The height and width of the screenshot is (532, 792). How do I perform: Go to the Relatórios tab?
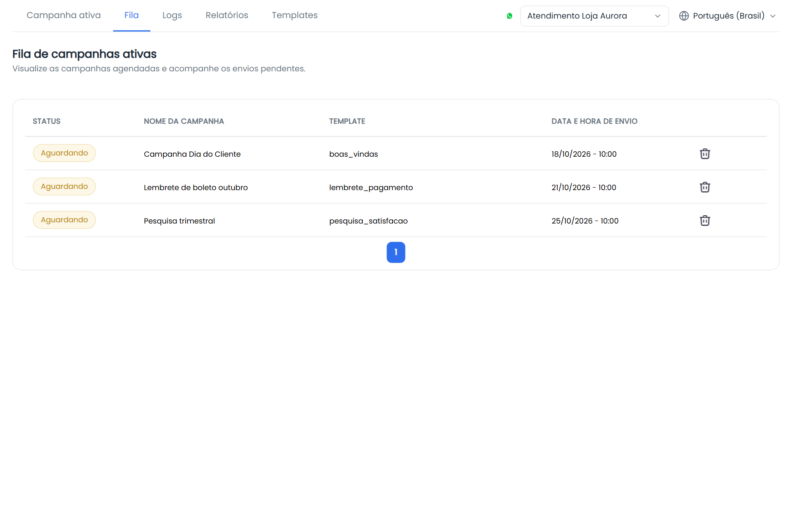pyautogui.click(x=227, y=15)
